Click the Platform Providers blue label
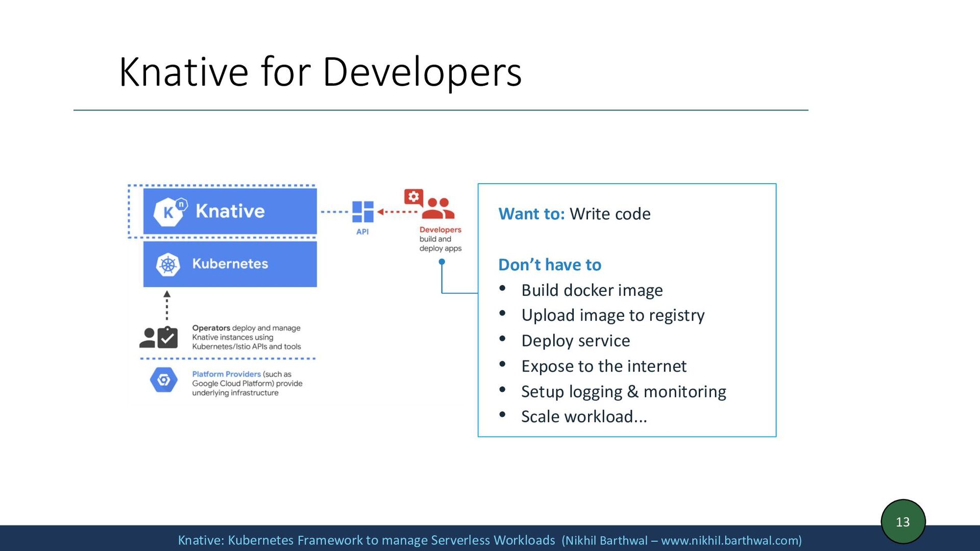 point(226,374)
